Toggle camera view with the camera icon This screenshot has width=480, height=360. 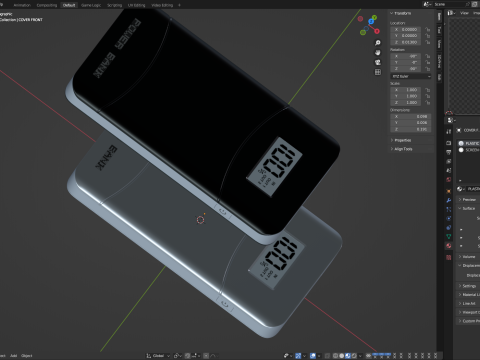click(x=378, y=62)
